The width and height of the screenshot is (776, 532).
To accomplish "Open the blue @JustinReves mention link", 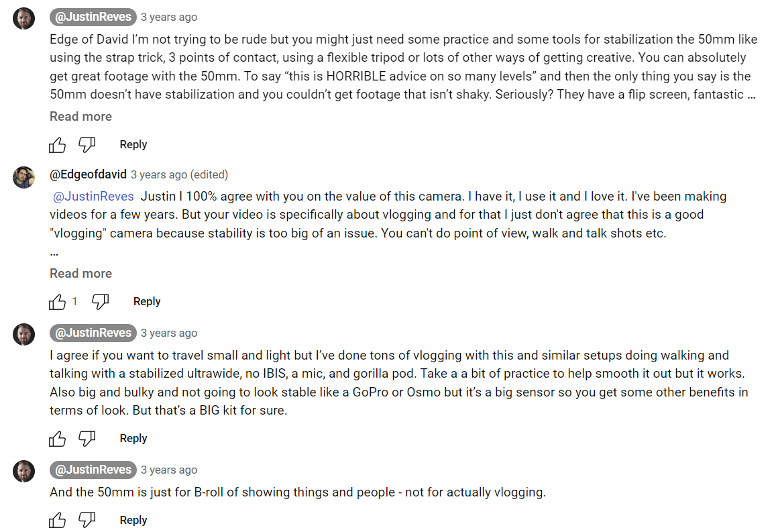I will pos(93,197).
